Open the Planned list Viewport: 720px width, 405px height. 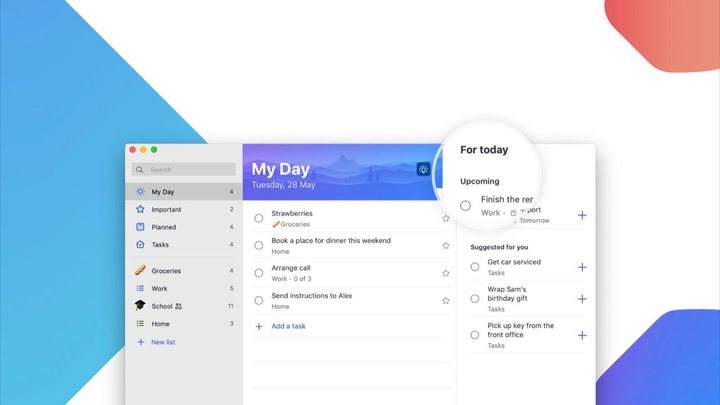point(184,227)
